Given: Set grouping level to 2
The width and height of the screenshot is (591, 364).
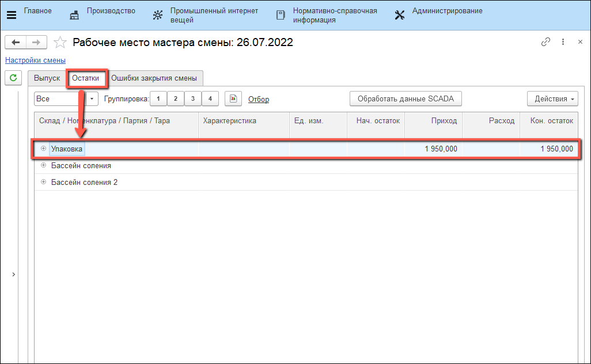Looking at the screenshot, I should pos(176,99).
